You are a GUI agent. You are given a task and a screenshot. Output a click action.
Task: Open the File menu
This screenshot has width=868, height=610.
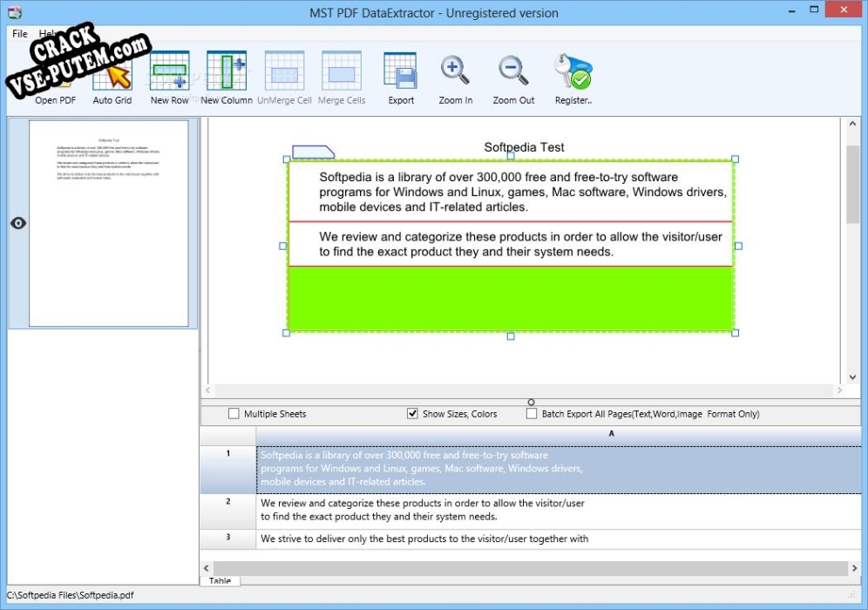tap(19, 34)
